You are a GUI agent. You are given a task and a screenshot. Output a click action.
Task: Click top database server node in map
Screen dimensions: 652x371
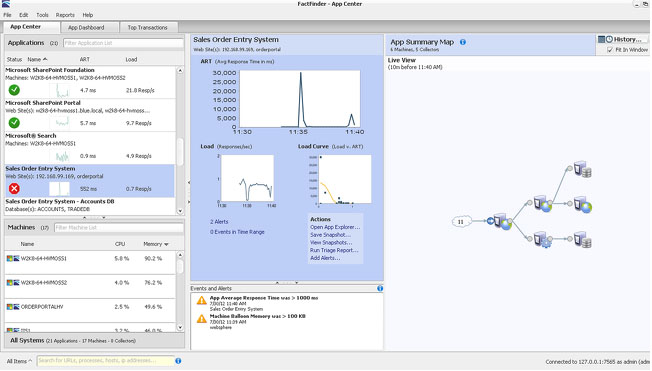[583, 170]
